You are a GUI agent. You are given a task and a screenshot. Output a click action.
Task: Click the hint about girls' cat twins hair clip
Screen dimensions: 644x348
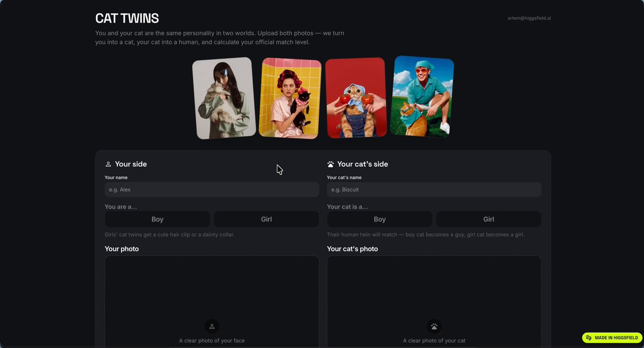pos(170,235)
